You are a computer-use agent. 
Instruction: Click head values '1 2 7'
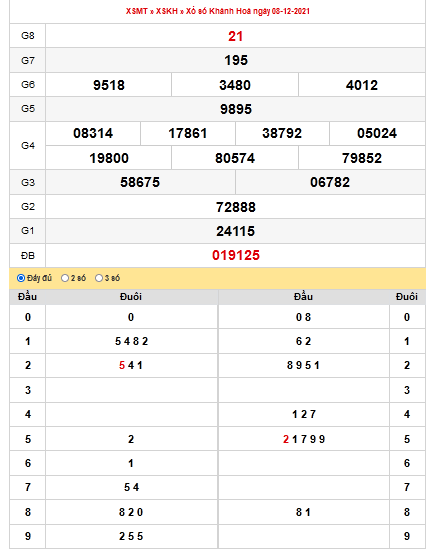[x=304, y=414]
